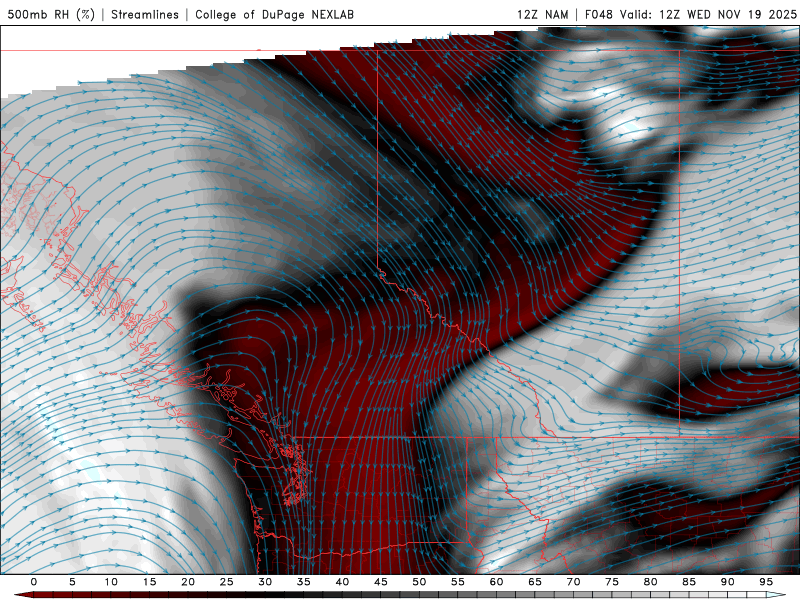Click the '70' tick on the RH scale
Viewport: 800px width, 600px height.
coord(573,582)
